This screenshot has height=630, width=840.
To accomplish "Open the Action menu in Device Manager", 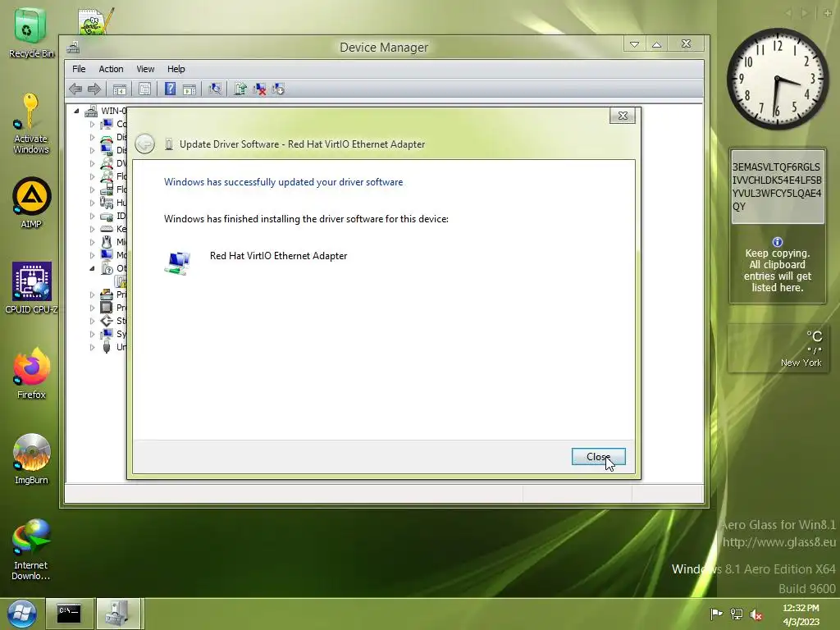I will [x=111, y=69].
